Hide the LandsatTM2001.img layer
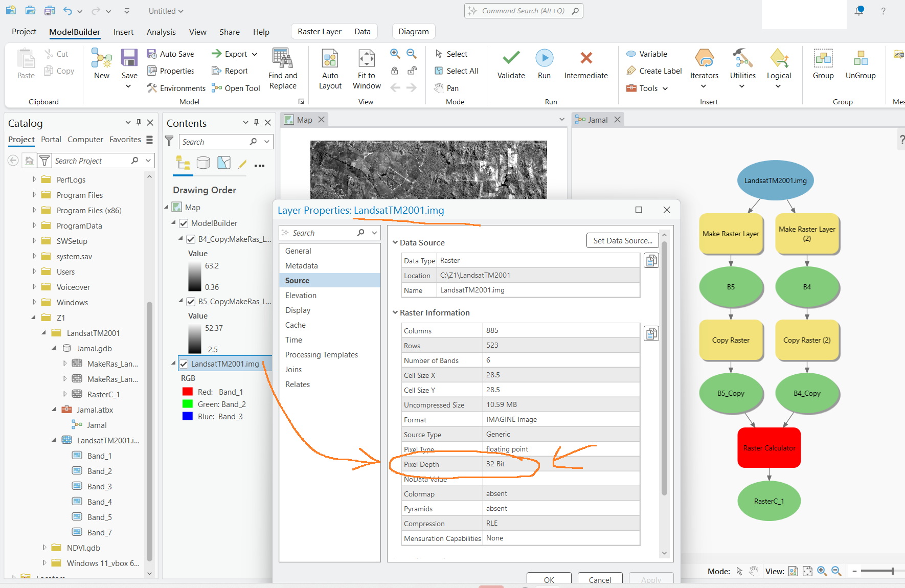Image resolution: width=905 pixels, height=588 pixels. [x=184, y=364]
